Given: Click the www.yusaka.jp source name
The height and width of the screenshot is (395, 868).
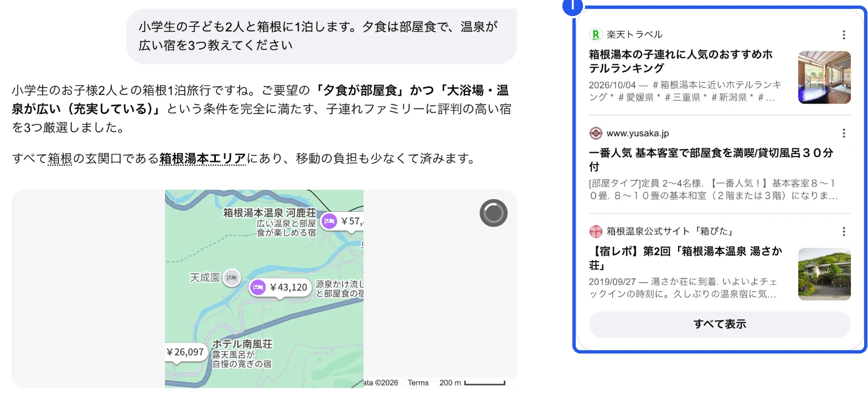Looking at the screenshot, I should [638, 133].
